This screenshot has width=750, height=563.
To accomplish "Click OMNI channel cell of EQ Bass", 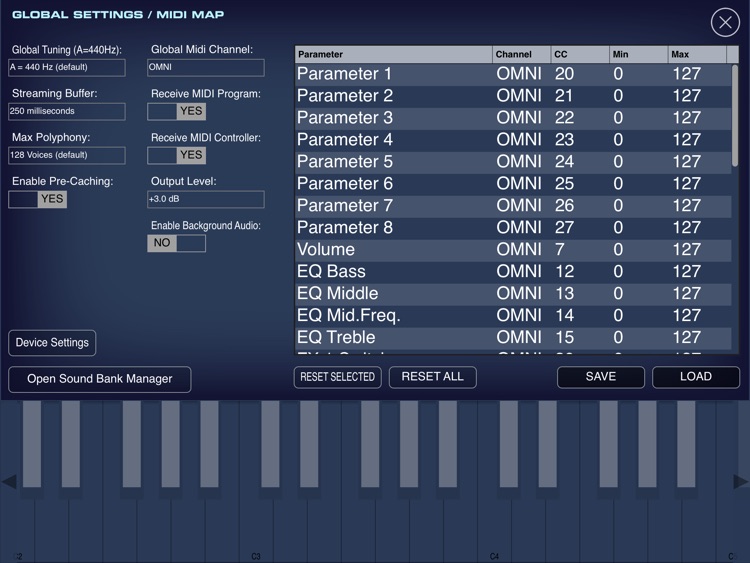I will point(519,272).
